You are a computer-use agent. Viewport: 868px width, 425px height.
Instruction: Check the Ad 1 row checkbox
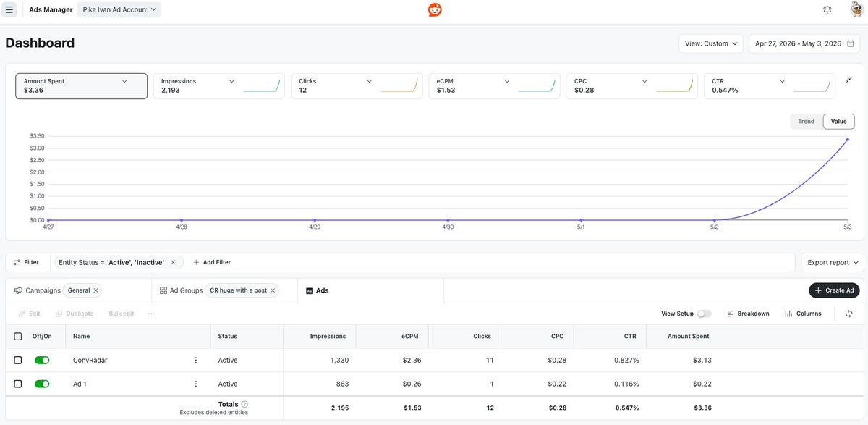pos(18,384)
